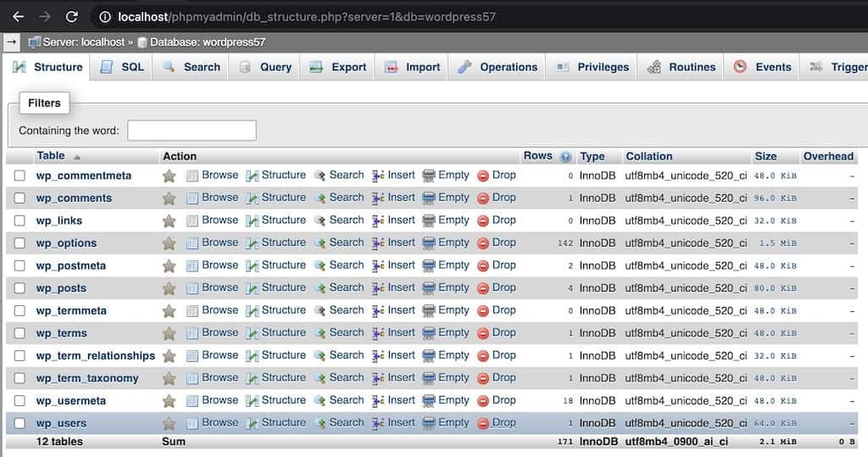Screen dimensions: 868x457
Task: Click Structure link for wp_usermeta
Action: [283, 400]
